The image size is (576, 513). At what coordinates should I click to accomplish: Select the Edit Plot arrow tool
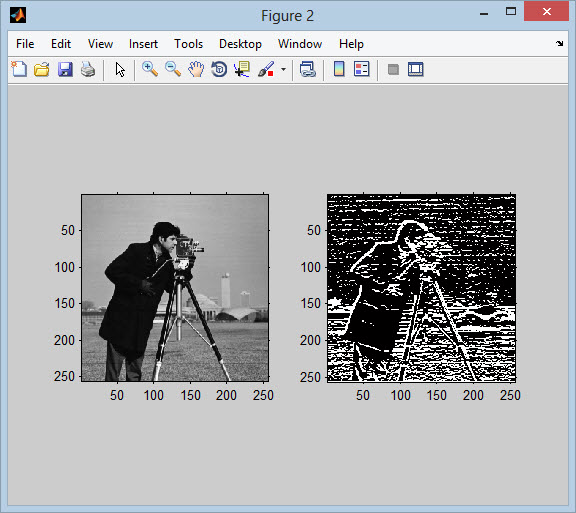click(120, 69)
